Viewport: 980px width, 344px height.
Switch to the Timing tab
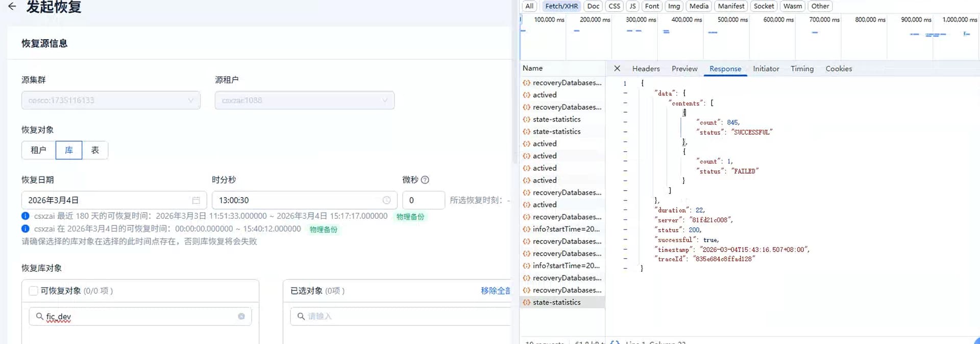(802, 68)
